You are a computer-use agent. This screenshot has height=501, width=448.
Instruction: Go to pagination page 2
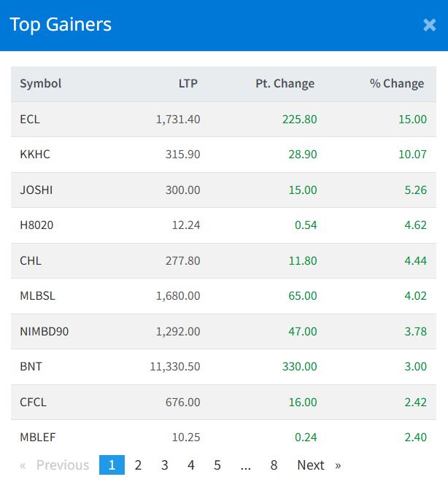tap(138, 465)
